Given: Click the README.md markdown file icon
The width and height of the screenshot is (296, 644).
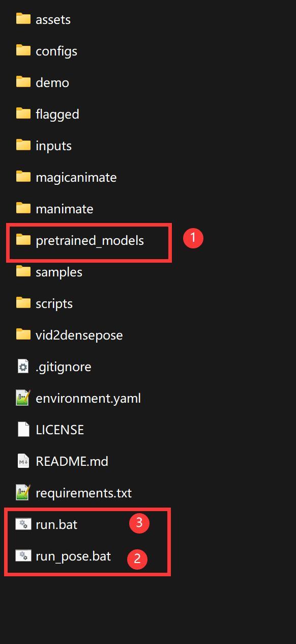Looking at the screenshot, I should (x=23, y=461).
